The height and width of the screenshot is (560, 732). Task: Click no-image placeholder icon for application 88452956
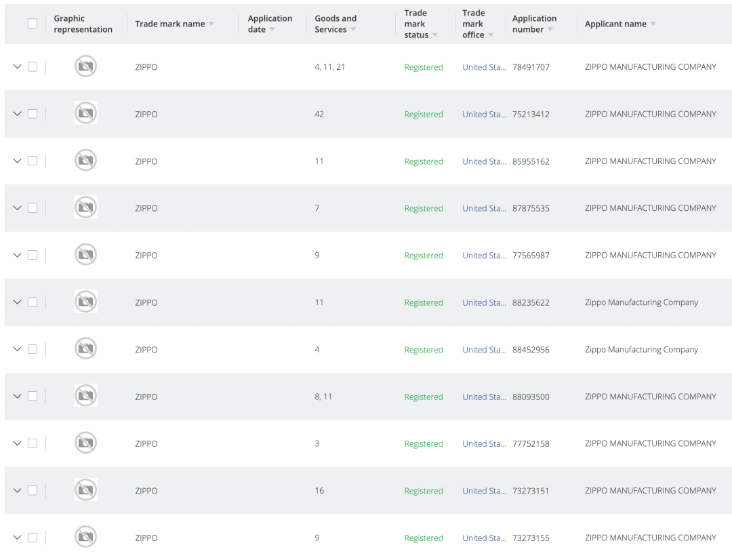86,348
